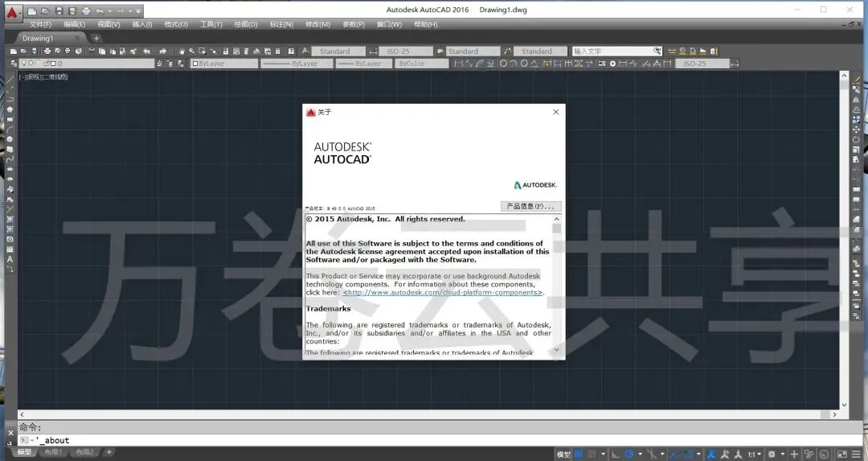Open the ByColor plot style dropdown
This screenshot has width=868, height=461.
pos(420,64)
